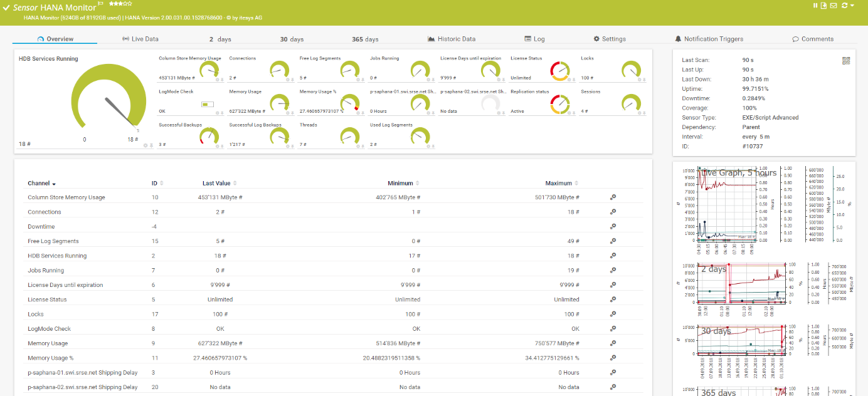Click the priority flag next to HANA Monitor
The image size is (868, 396).
101,4
